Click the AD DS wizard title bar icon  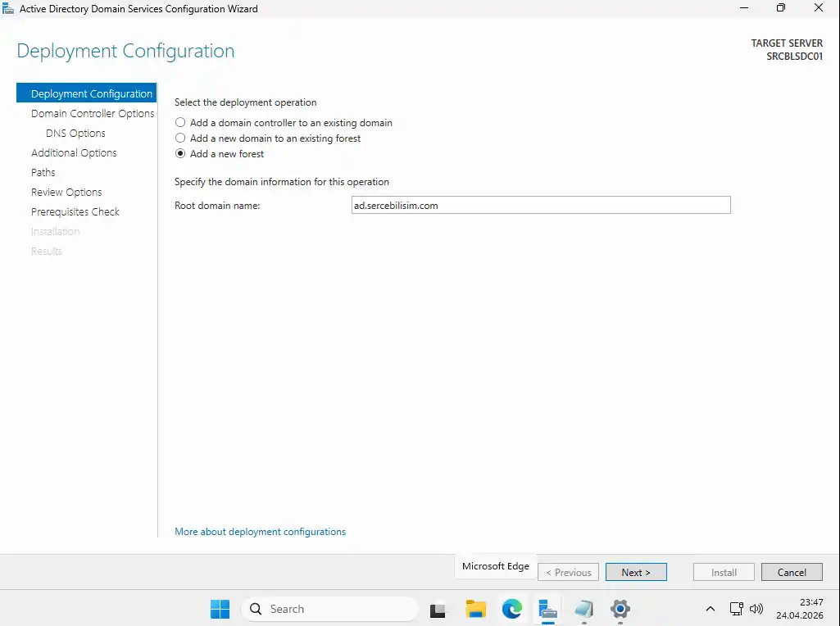point(8,8)
